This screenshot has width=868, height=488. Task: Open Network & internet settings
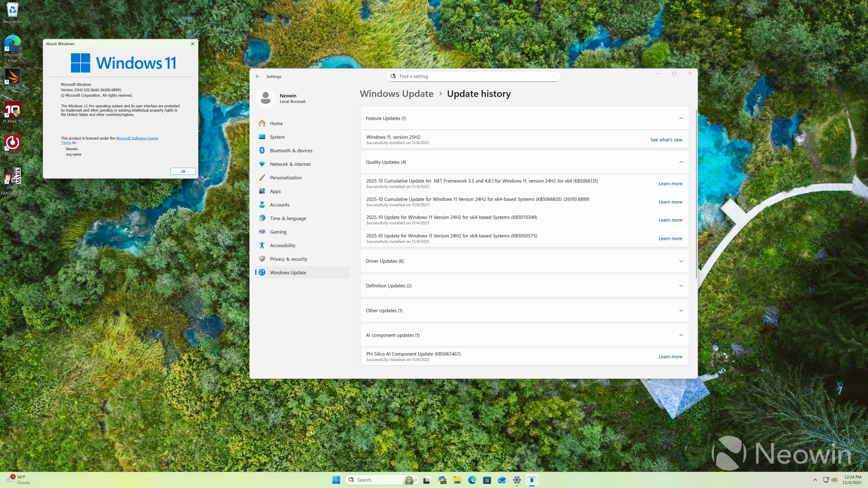[x=302, y=164]
